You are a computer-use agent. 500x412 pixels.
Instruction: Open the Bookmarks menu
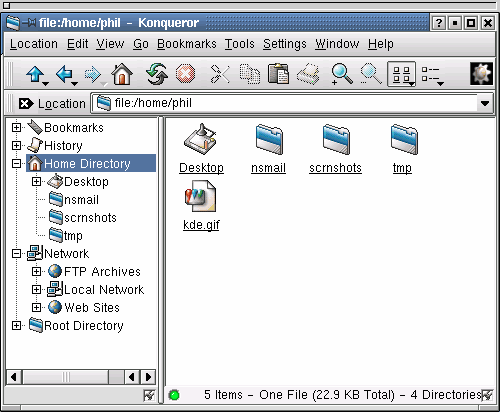coord(187,44)
